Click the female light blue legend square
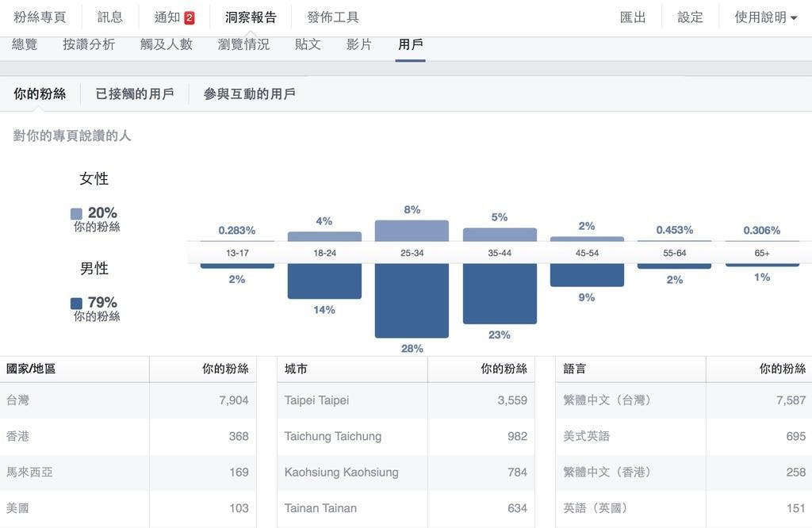Screen dimensions: 812x528 (x=76, y=213)
